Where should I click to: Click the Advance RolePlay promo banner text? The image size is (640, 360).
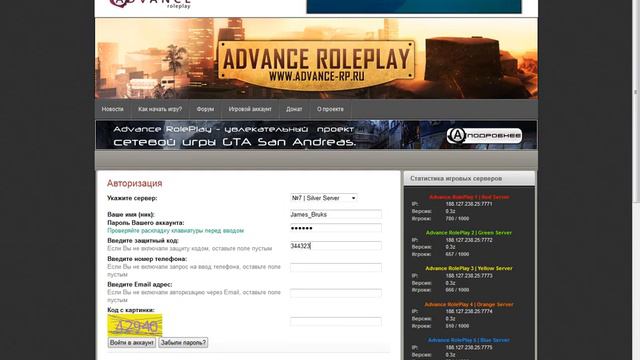tap(234, 136)
